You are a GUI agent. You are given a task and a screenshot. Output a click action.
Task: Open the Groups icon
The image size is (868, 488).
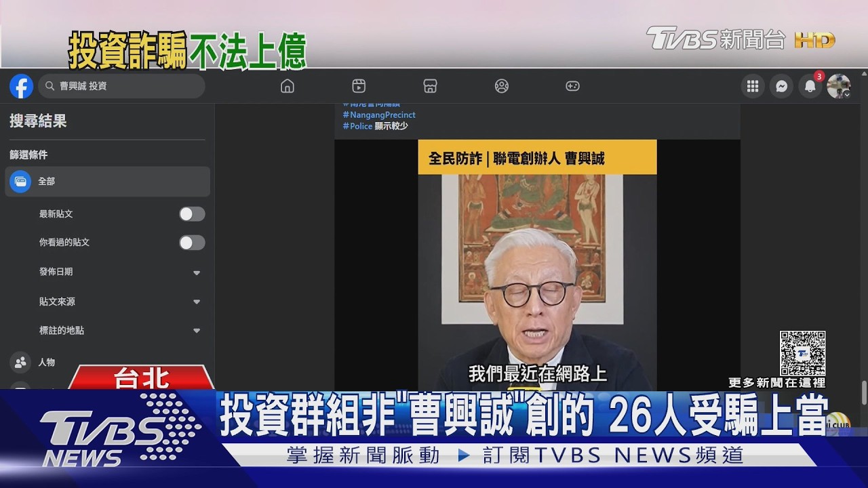click(502, 86)
